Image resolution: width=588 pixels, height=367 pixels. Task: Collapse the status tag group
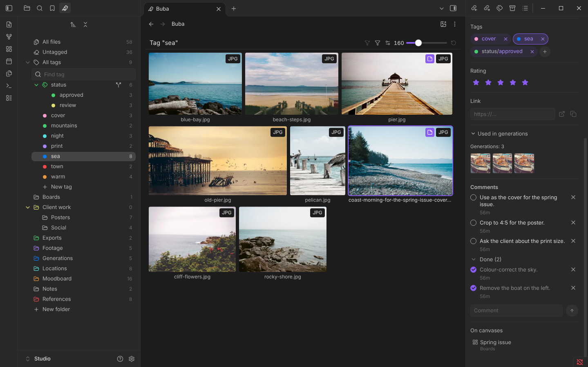[x=36, y=85]
